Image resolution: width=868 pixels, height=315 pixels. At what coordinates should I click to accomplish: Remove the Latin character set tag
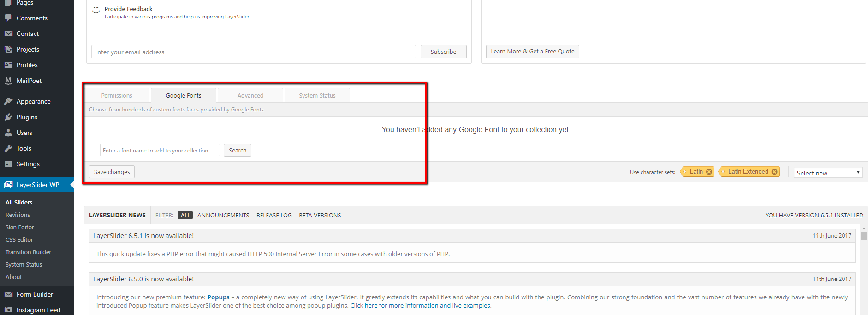(709, 172)
